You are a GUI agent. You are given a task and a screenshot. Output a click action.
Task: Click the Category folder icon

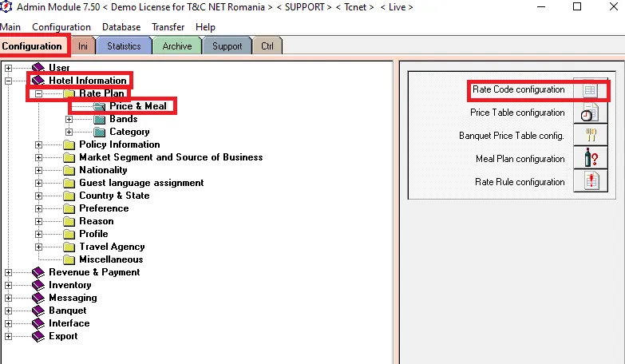(x=99, y=132)
